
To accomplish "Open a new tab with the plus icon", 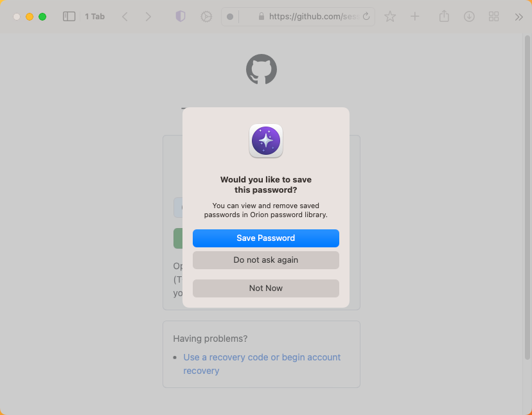I will (414, 16).
